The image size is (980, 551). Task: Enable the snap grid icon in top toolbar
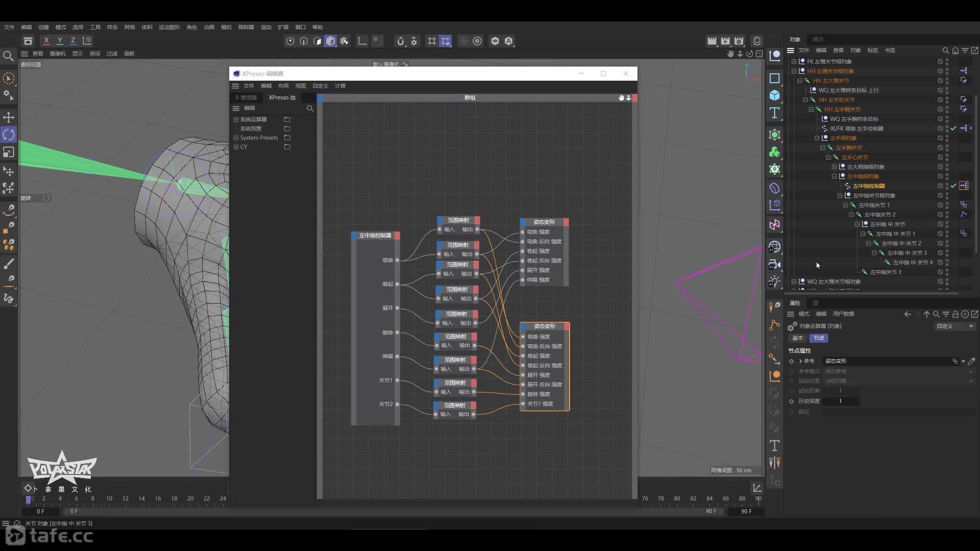coord(432,41)
